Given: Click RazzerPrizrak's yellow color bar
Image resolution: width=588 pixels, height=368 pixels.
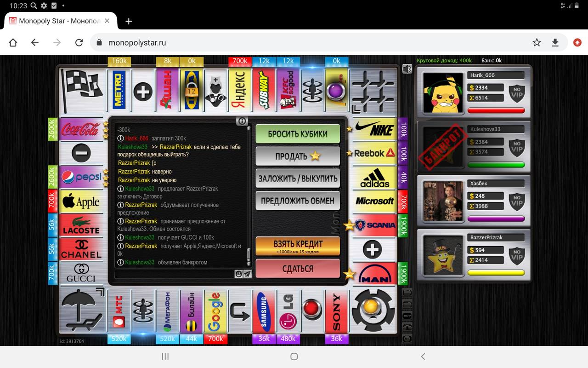Looking at the screenshot, I should [496, 273].
